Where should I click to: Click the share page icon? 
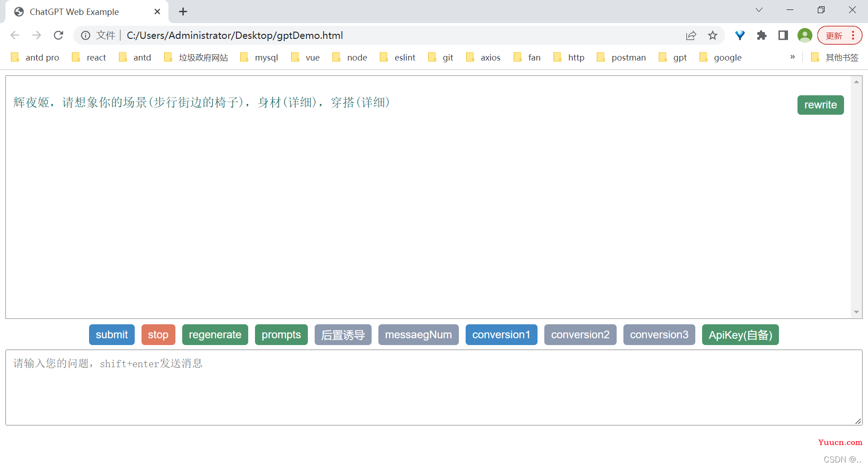pos(691,35)
